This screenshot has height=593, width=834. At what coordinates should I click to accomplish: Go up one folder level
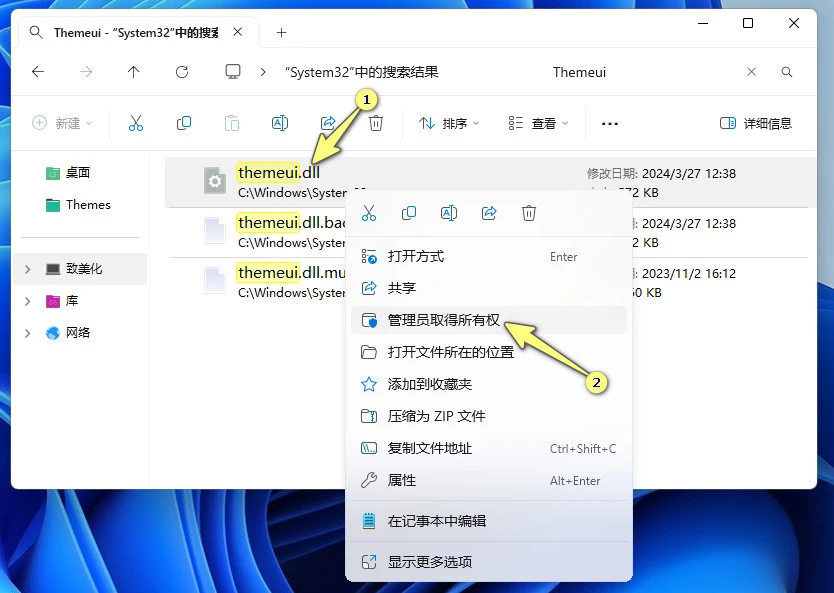(x=134, y=72)
